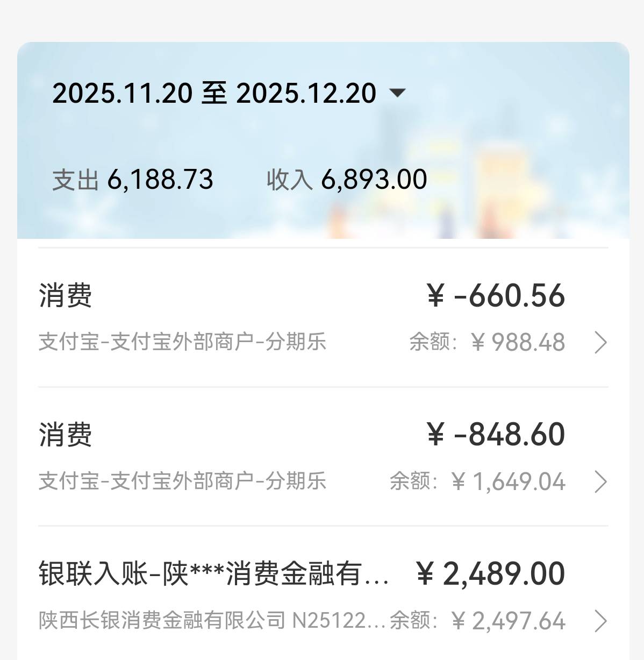Select 分期乐 merchant line under the -660.56 entry
This screenshot has width=644, height=660.
tap(182, 342)
